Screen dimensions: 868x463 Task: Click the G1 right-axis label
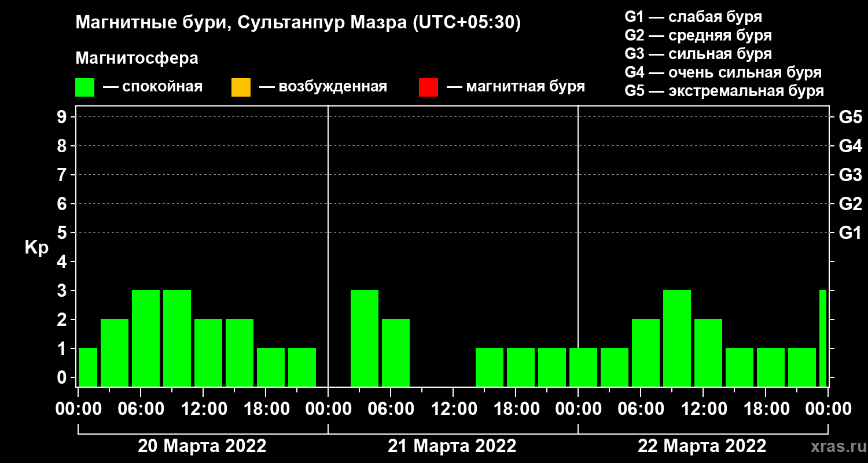click(x=850, y=233)
